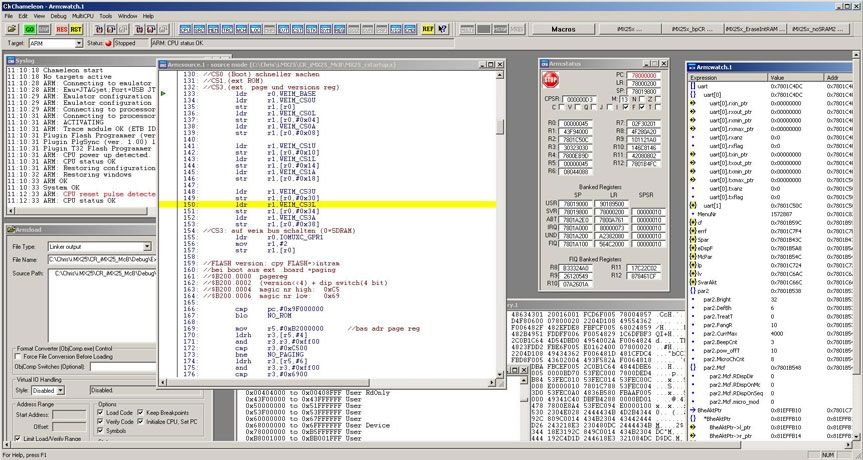Open the Edit menu
Image resolution: width=863 pixels, height=460 pixels.
coord(23,16)
